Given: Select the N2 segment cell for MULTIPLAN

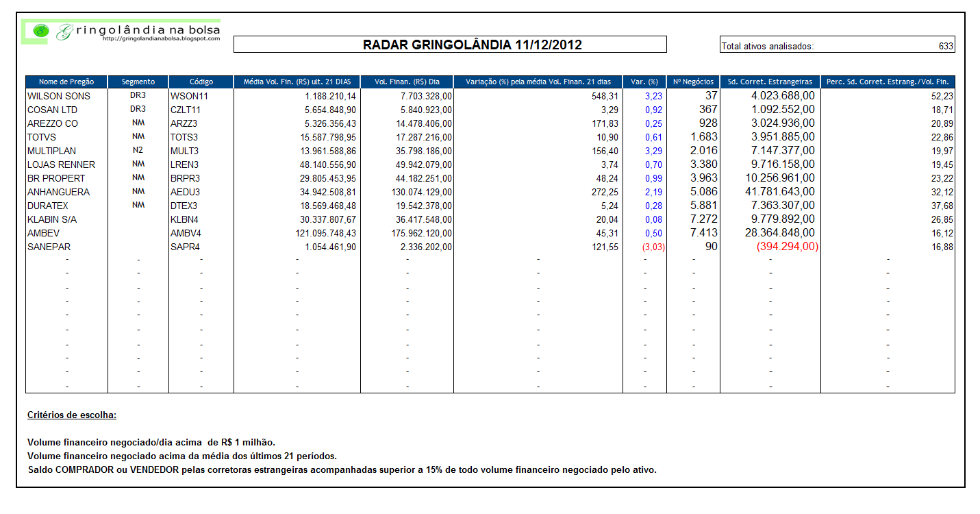Looking at the screenshot, I should pos(138,150).
